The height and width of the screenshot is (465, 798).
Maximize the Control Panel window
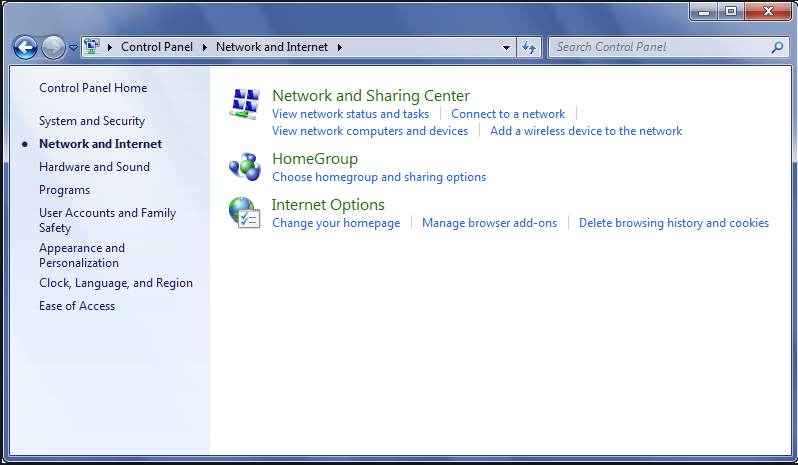coord(731,11)
